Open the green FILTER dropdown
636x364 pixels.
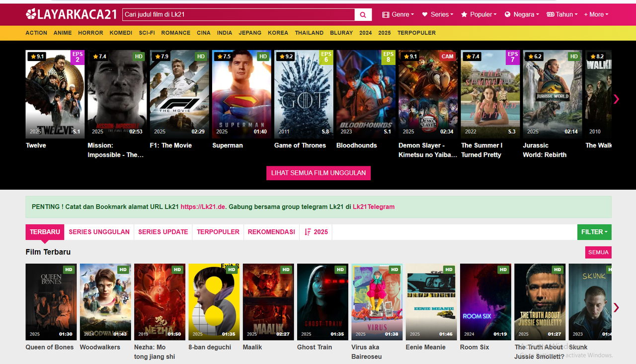594,232
